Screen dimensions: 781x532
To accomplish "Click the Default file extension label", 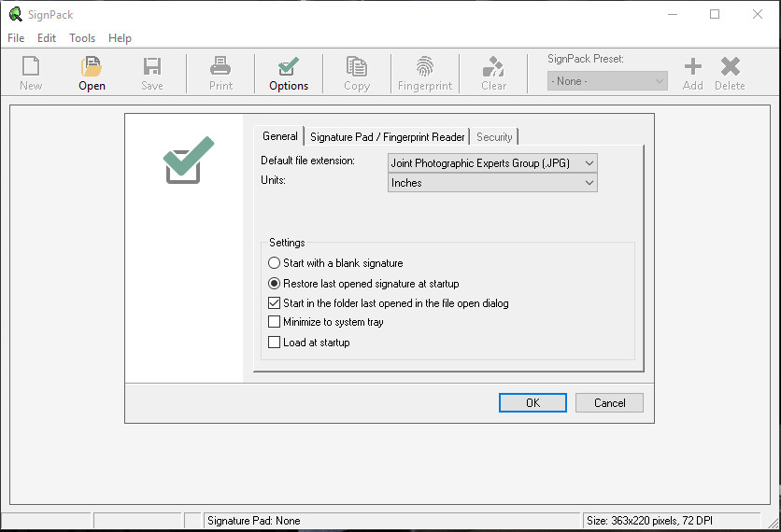I will pyautogui.click(x=307, y=161).
